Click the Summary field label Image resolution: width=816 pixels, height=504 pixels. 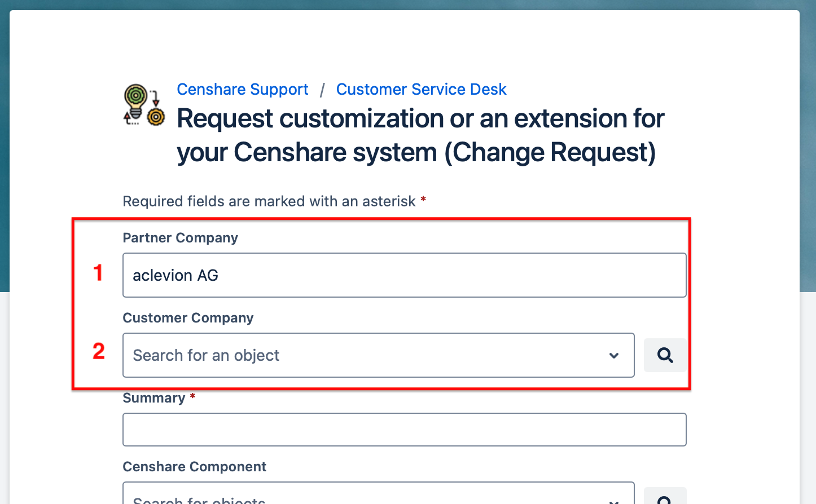coord(155,397)
